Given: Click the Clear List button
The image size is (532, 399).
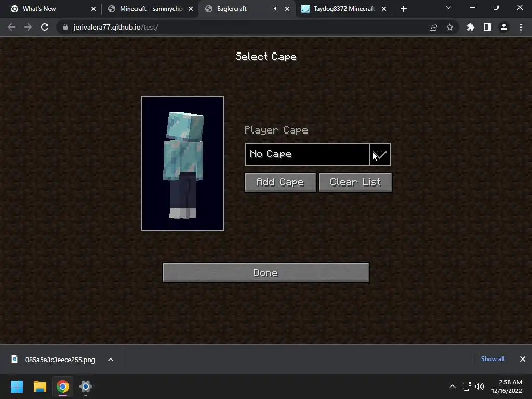Looking at the screenshot, I should pyautogui.click(x=355, y=182).
